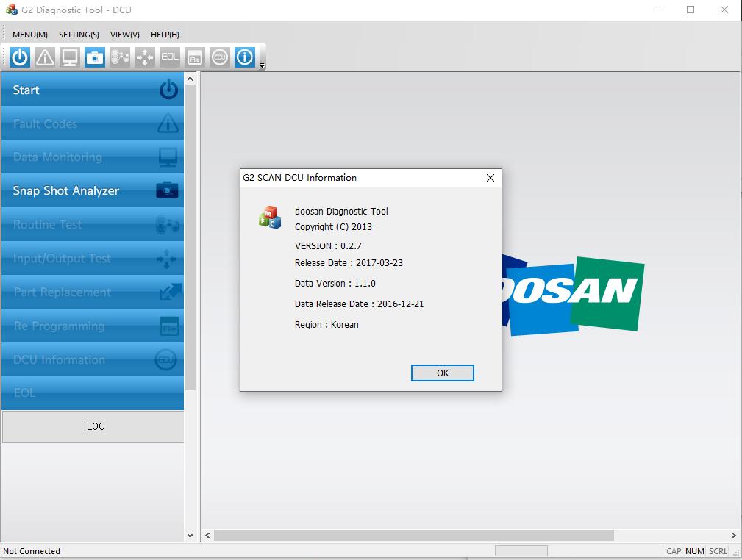Click the 'VERSION : 0.2.7' text

(x=328, y=246)
